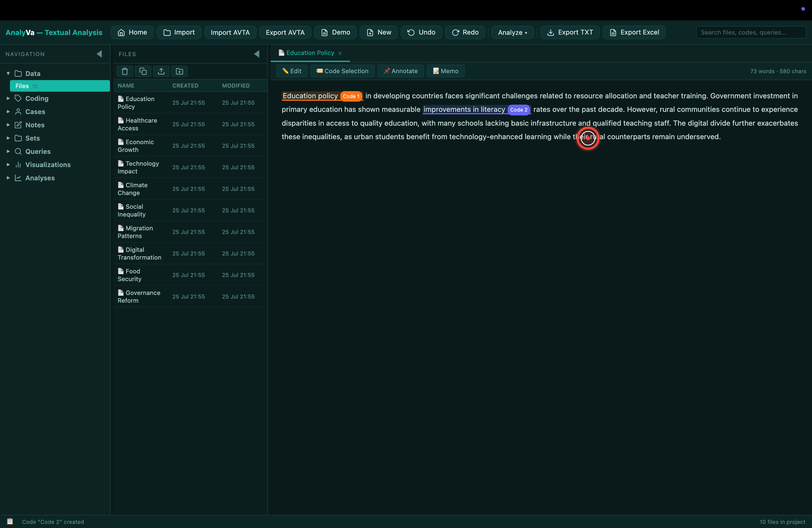Select the Files item under Data
This screenshot has width=812, height=528.
(x=60, y=86)
